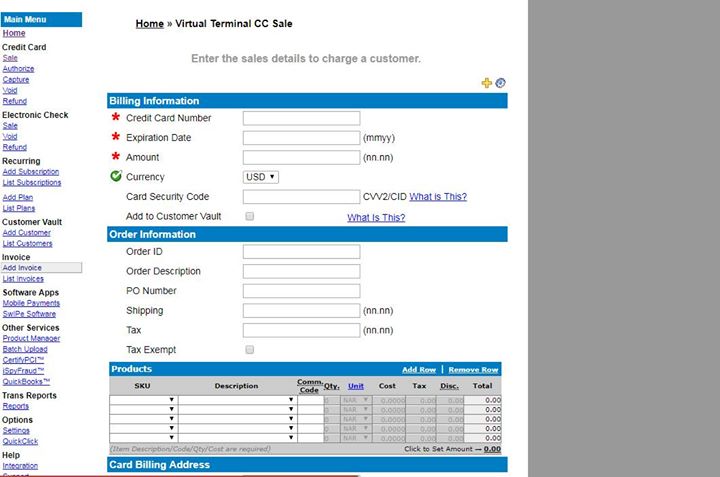Focus the Order ID field
720x477 pixels.
point(301,252)
